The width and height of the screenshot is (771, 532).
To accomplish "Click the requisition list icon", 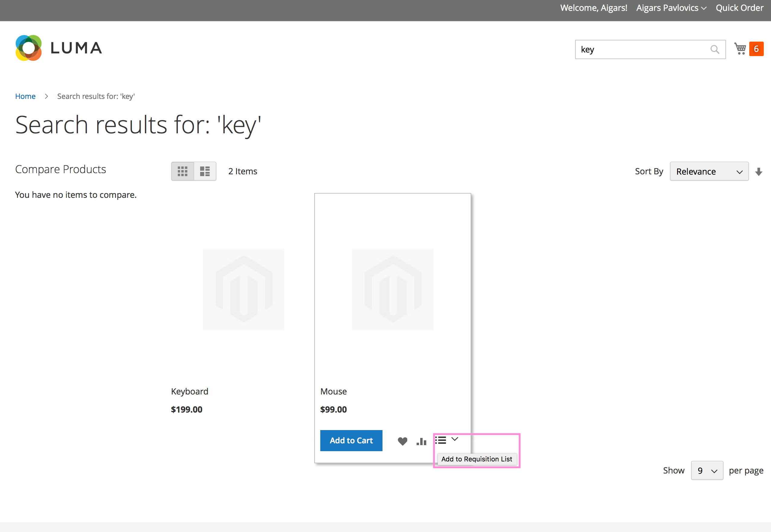I will point(440,440).
